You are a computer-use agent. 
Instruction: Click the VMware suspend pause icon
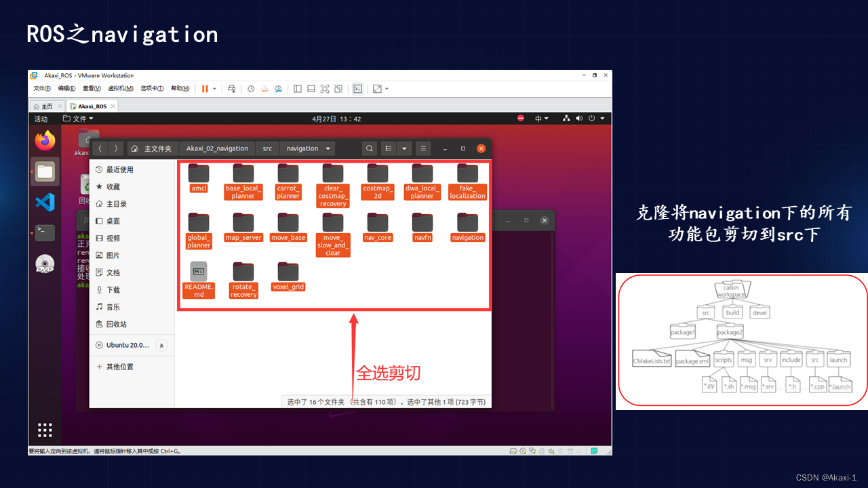tap(205, 89)
